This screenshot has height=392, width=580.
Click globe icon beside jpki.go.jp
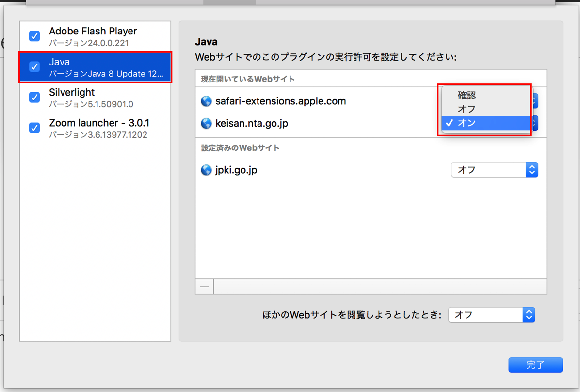pos(206,170)
